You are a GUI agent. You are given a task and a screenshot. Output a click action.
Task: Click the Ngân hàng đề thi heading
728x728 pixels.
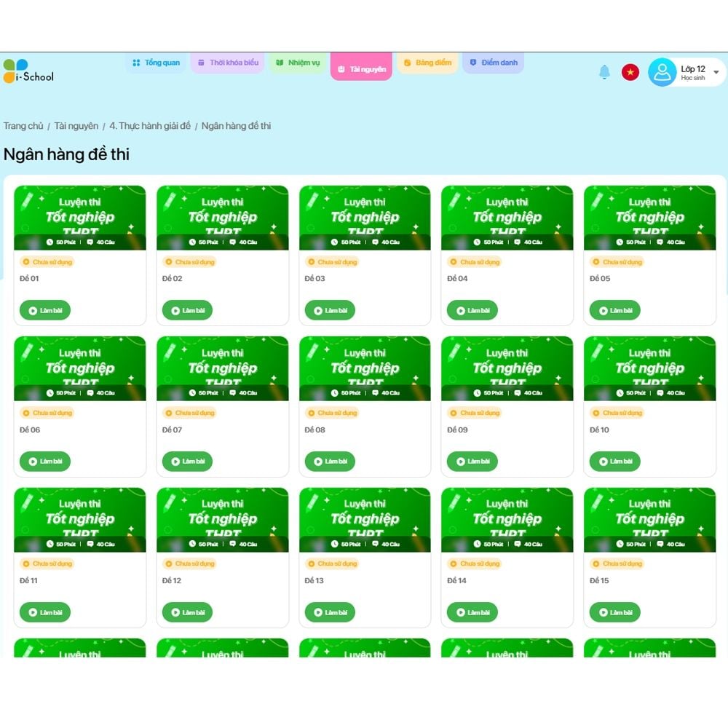click(66, 154)
